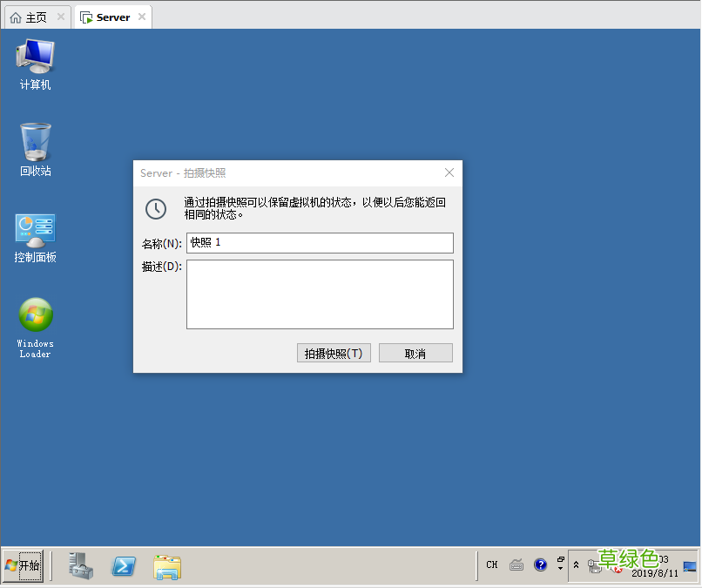
Task: Click the clock showing 2019/8/11
Action: pyautogui.click(x=655, y=573)
